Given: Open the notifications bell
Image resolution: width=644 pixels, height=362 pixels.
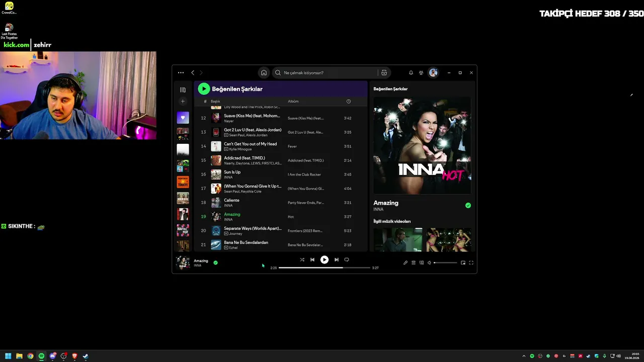Looking at the screenshot, I should (411, 72).
